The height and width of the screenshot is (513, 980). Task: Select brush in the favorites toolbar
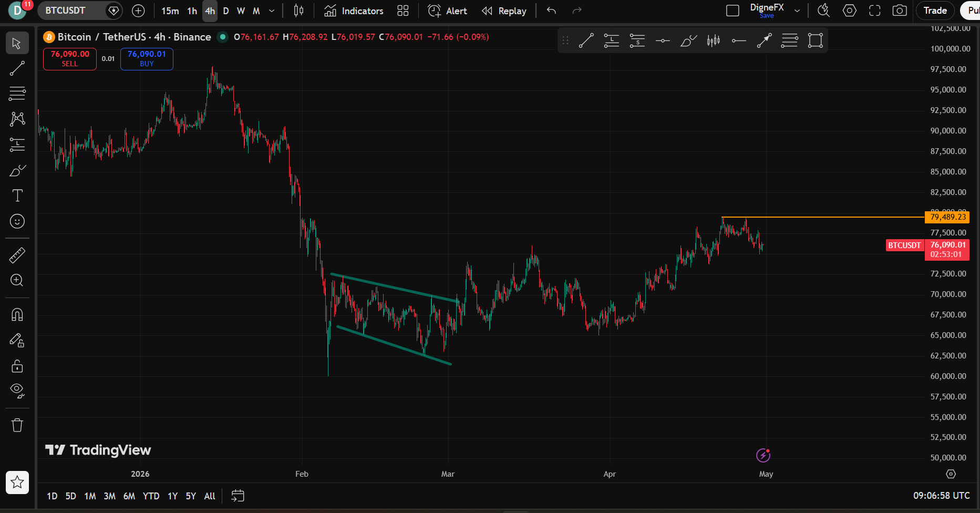[688, 40]
